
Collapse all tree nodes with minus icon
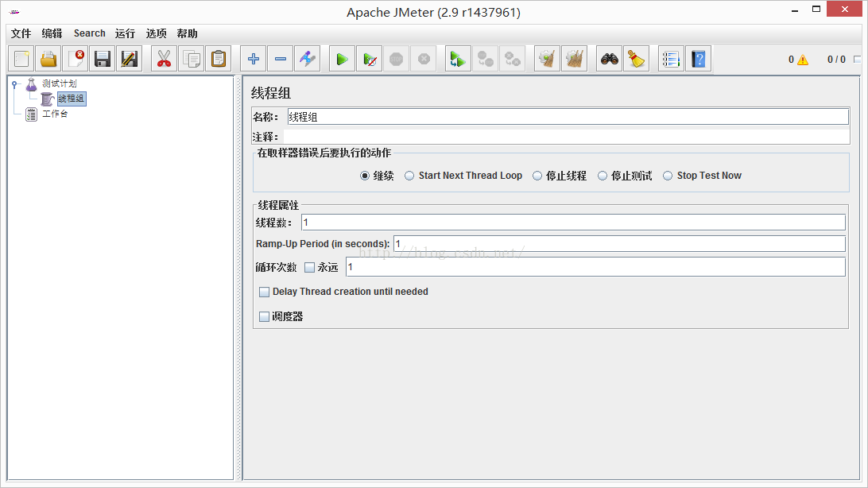281,59
